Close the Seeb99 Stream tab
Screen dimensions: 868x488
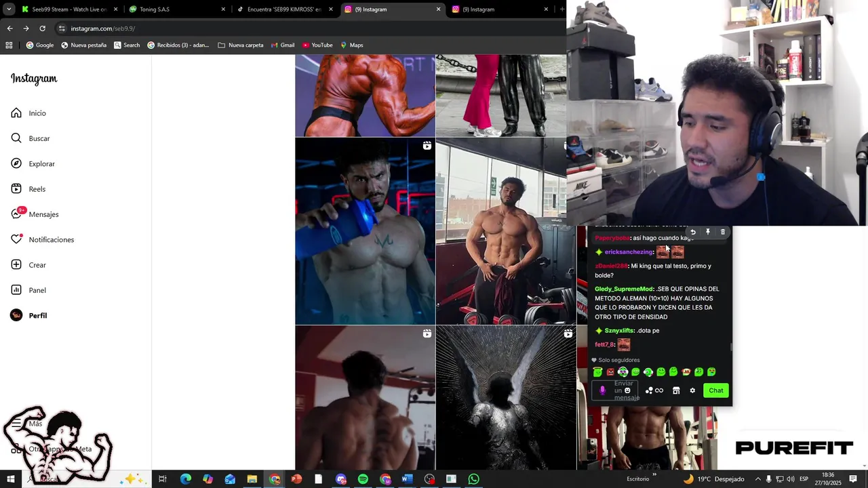pos(115,9)
